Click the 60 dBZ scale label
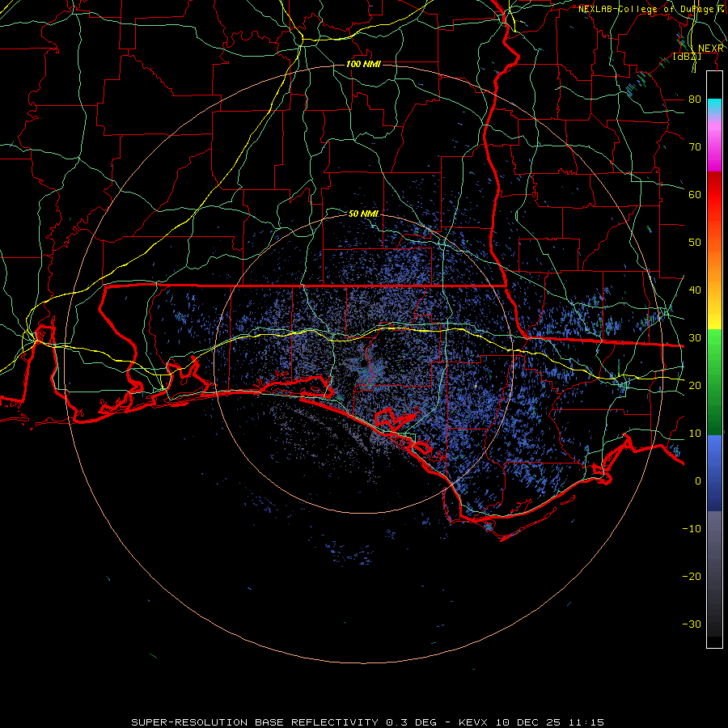728x728 pixels. point(695,194)
